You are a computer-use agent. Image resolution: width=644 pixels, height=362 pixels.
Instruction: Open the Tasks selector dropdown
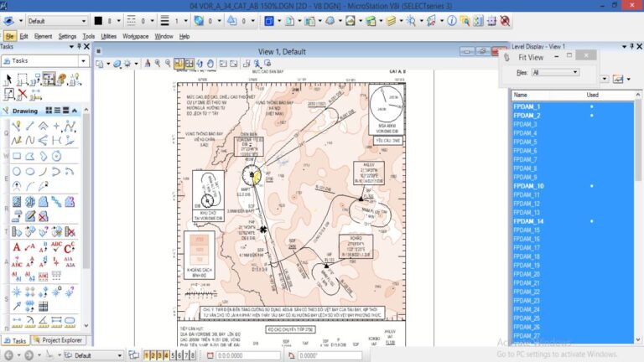coord(83,60)
